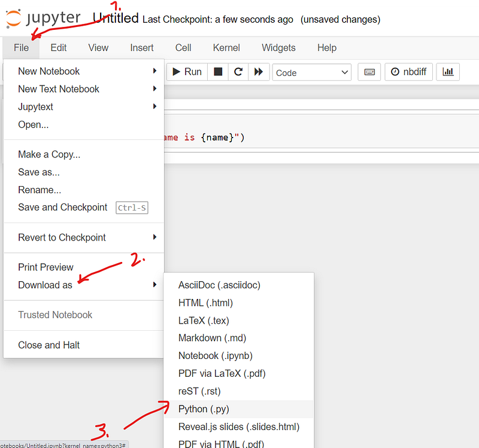This screenshot has width=479, height=448.
Task: Select Print Preview
Action: tap(84, 267)
